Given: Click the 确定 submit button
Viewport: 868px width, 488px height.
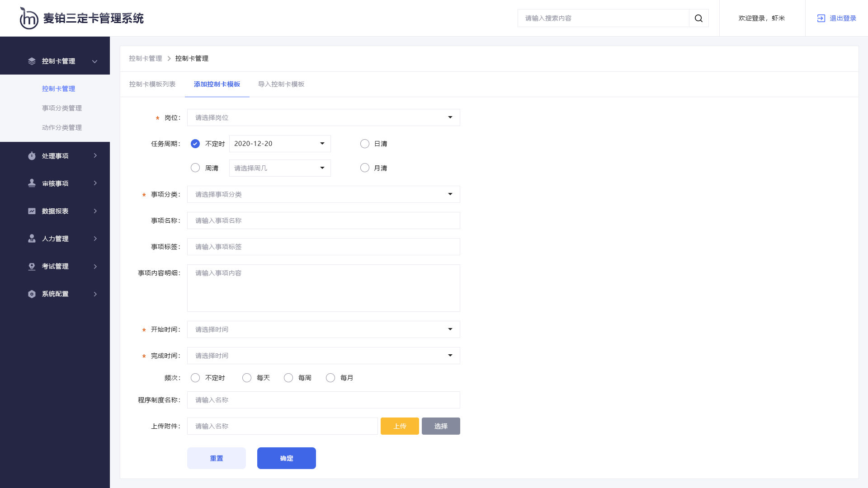Looking at the screenshot, I should click(x=286, y=458).
